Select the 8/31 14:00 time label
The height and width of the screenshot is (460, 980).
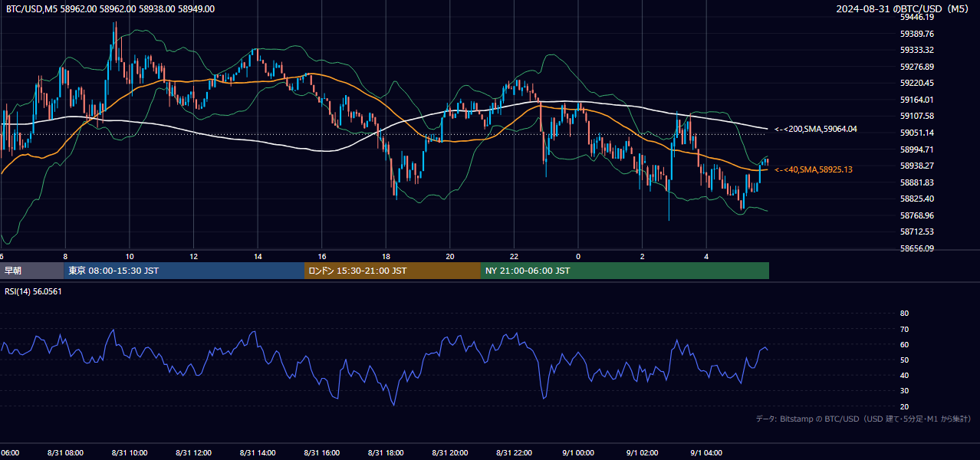point(258,453)
